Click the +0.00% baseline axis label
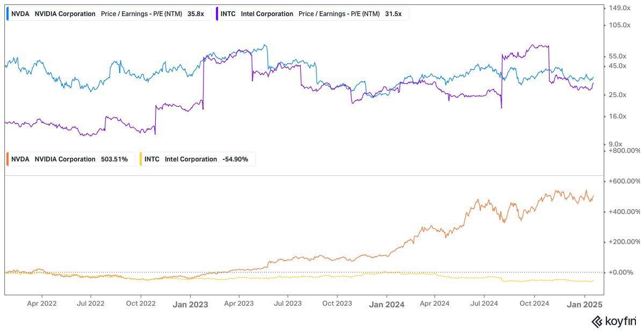The width and height of the screenshot is (644, 332). pos(622,272)
